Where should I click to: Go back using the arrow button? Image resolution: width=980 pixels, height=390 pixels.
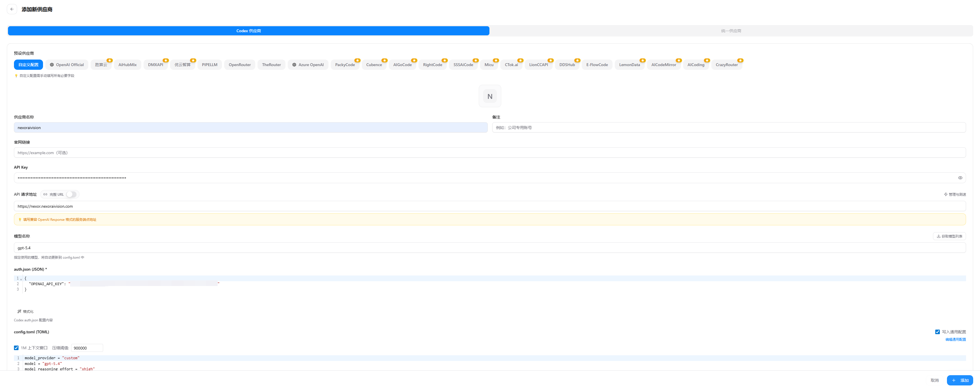(x=12, y=9)
